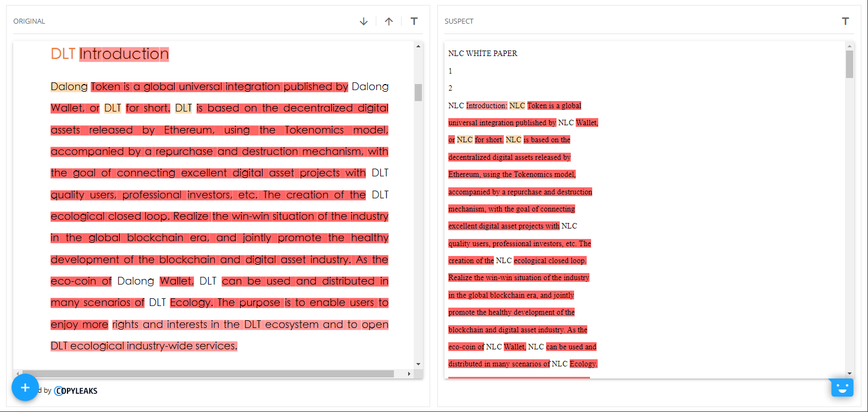
Task: Click the highlighted 'Introduction' heading word
Action: tap(124, 54)
